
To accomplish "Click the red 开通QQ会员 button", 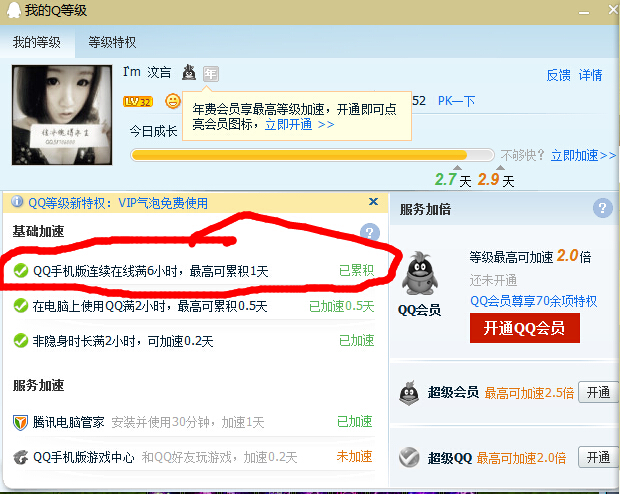I will (x=525, y=328).
